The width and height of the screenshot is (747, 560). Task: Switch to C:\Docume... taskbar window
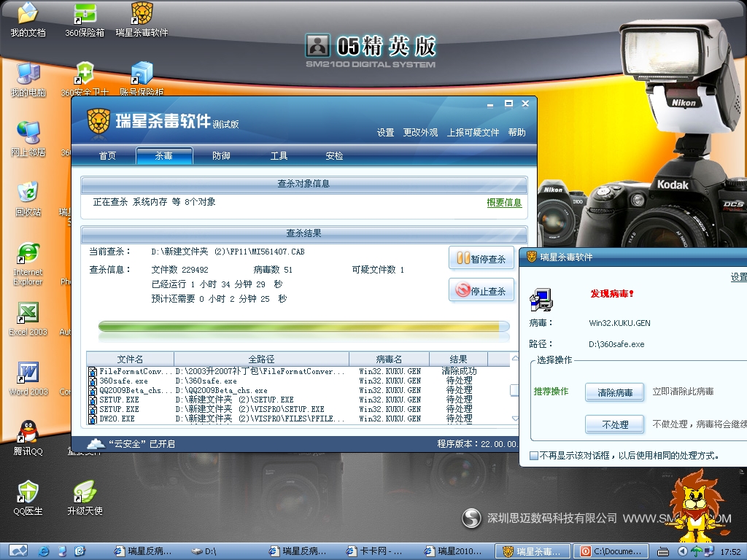click(x=611, y=551)
